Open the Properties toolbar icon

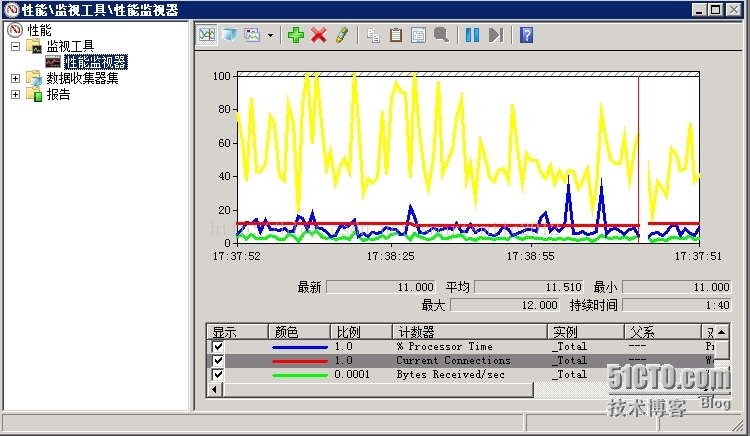pyautogui.click(x=419, y=35)
